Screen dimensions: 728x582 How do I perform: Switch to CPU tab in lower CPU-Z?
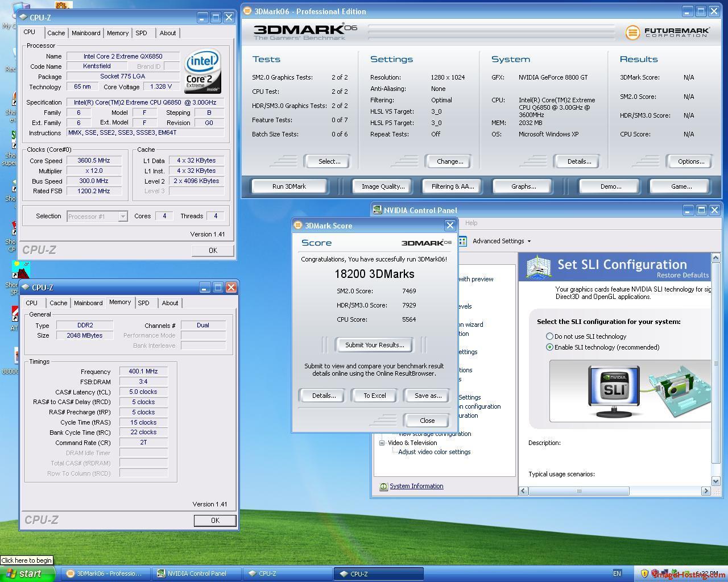coord(32,303)
